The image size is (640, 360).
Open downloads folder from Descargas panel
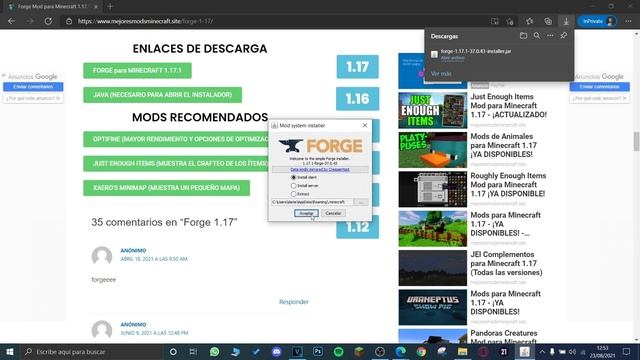coord(523,36)
